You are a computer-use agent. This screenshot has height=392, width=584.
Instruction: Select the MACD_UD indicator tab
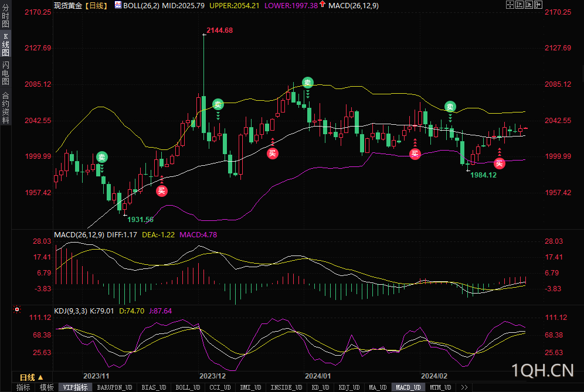(x=408, y=387)
